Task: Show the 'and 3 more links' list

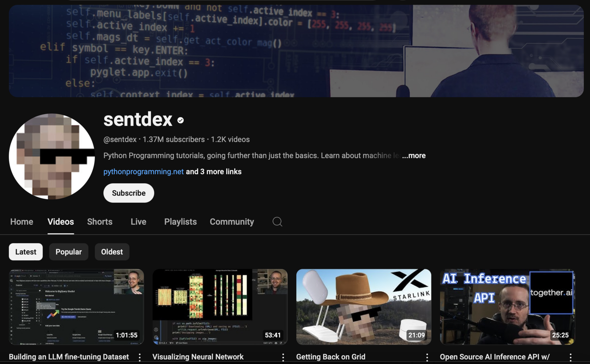Action: [x=214, y=172]
